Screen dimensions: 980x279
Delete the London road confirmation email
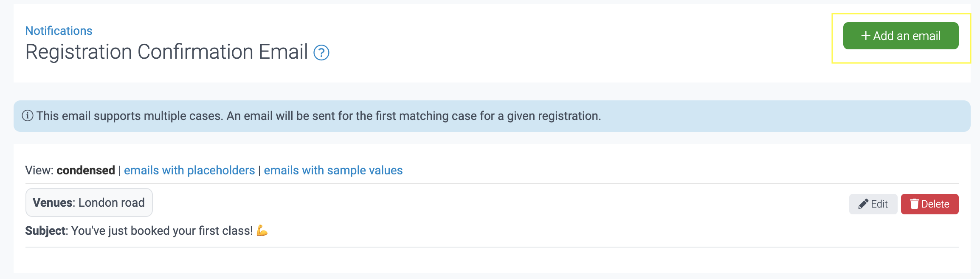pyautogui.click(x=929, y=204)
